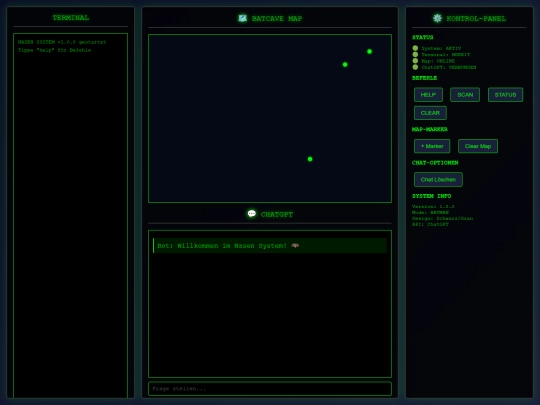Click the status dot next to Terminal

[x=415, y=54]
